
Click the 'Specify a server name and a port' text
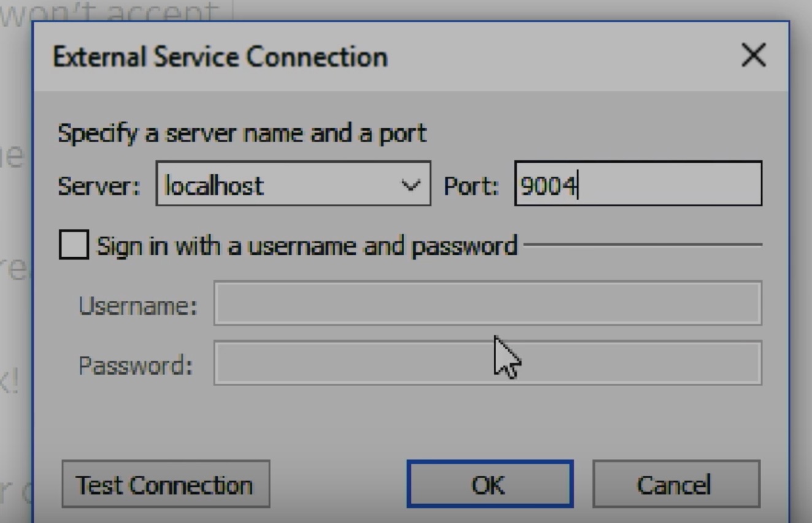[242, 133]
